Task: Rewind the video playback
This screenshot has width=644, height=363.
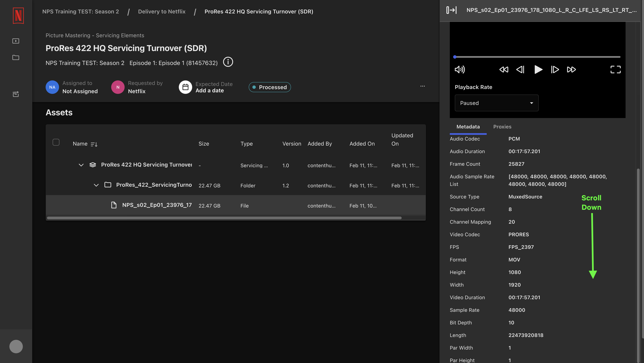Action: click(504, 69)
